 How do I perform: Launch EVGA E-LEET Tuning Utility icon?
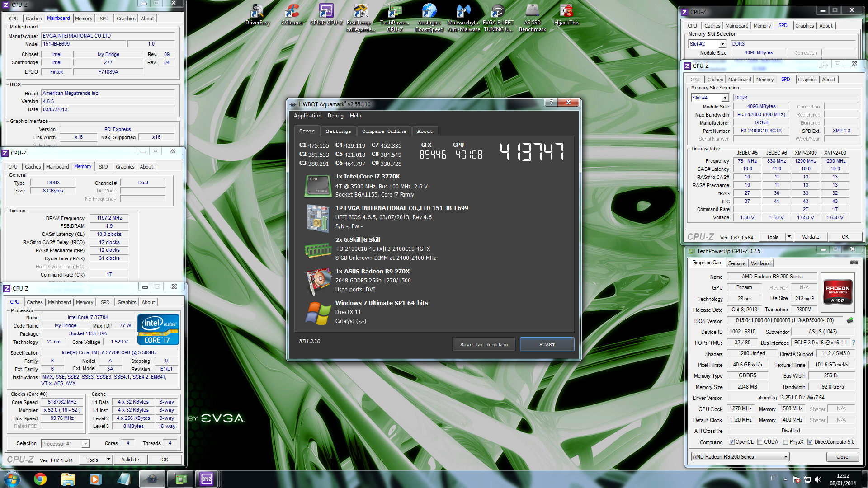(x=498, y=18)
